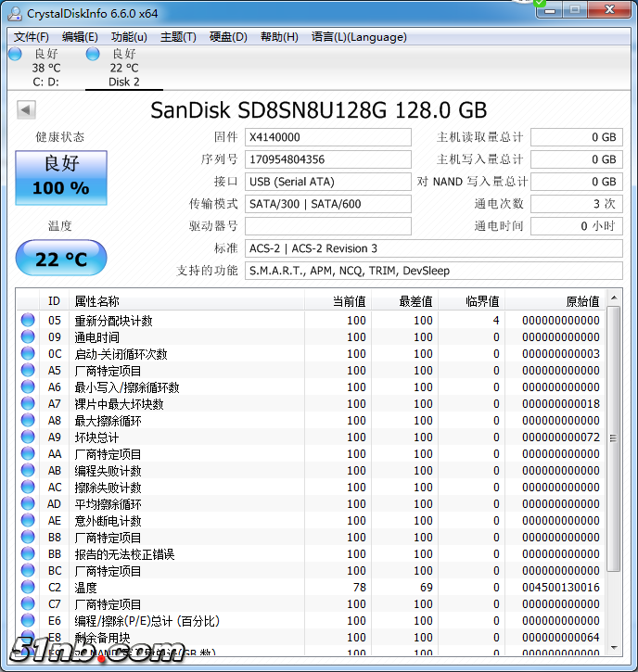638x672 pixels.
Task: Click the Disk 2 status orb
Action: 93,55
